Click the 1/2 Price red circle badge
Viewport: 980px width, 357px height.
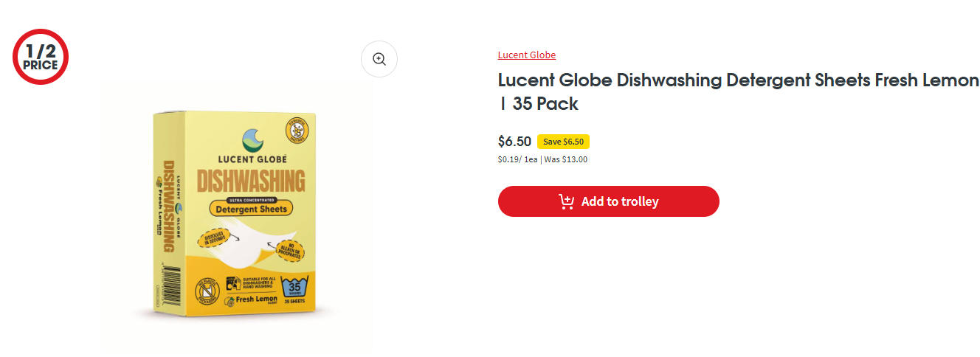coord(41,57)
